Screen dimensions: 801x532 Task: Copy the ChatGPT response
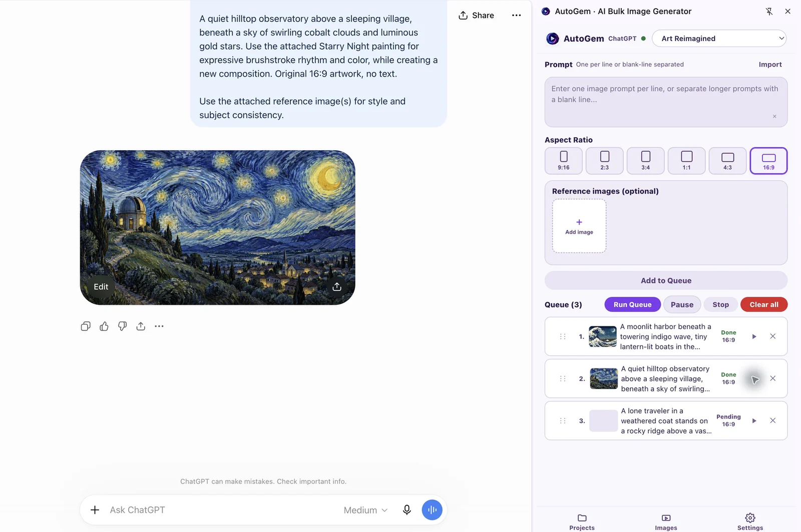tap(86, 326)
